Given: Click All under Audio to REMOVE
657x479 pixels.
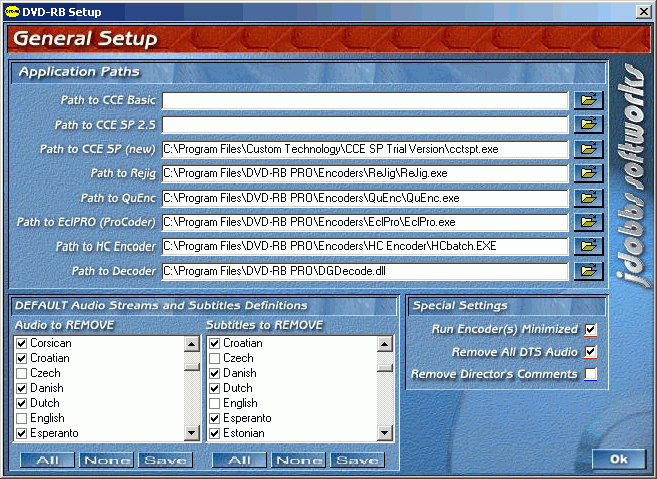Looking at the screenshot, I should pos(47,460).
